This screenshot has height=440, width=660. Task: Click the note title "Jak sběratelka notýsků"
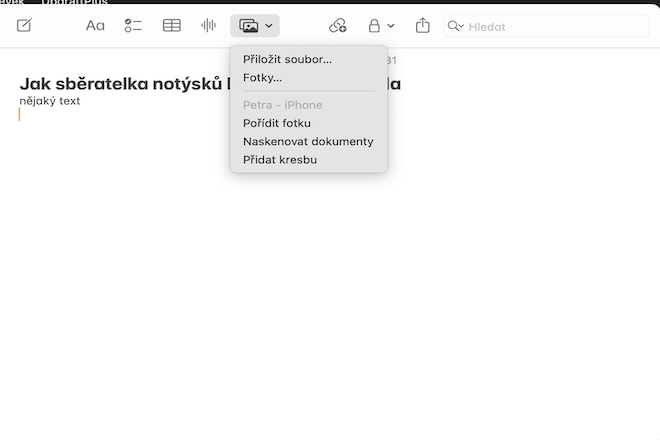(x=120, y=84)
